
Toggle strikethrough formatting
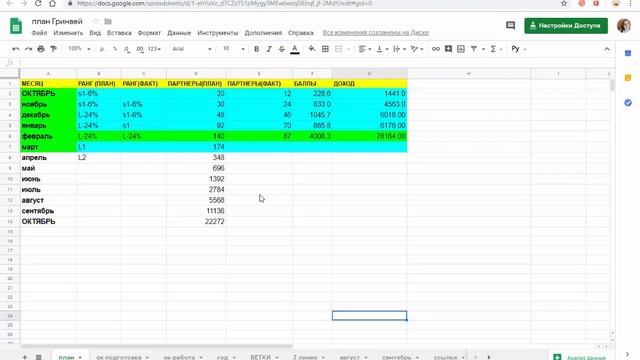[x=282, y=49]
